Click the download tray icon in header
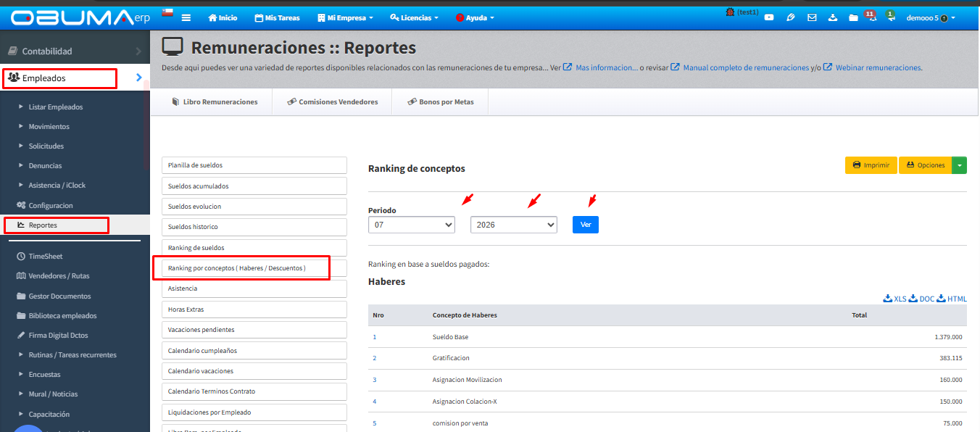 coord(833,17)
